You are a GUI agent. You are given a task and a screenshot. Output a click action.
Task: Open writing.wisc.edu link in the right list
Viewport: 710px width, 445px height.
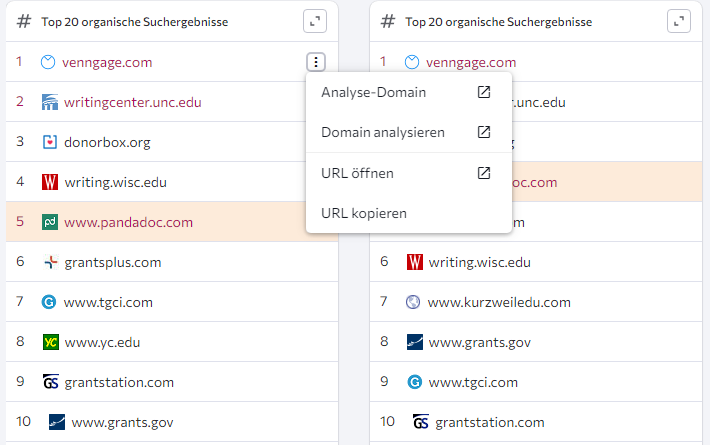click(x=480, y=263)
